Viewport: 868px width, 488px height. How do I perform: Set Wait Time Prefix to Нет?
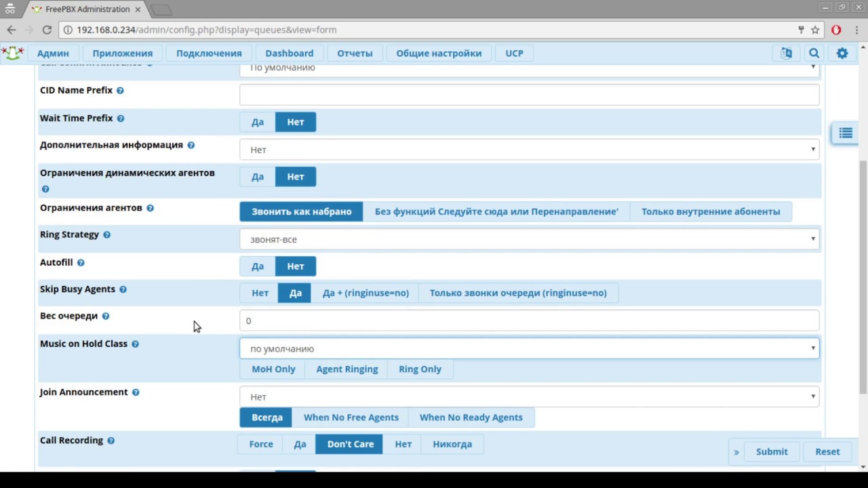[x=296, y=122]
